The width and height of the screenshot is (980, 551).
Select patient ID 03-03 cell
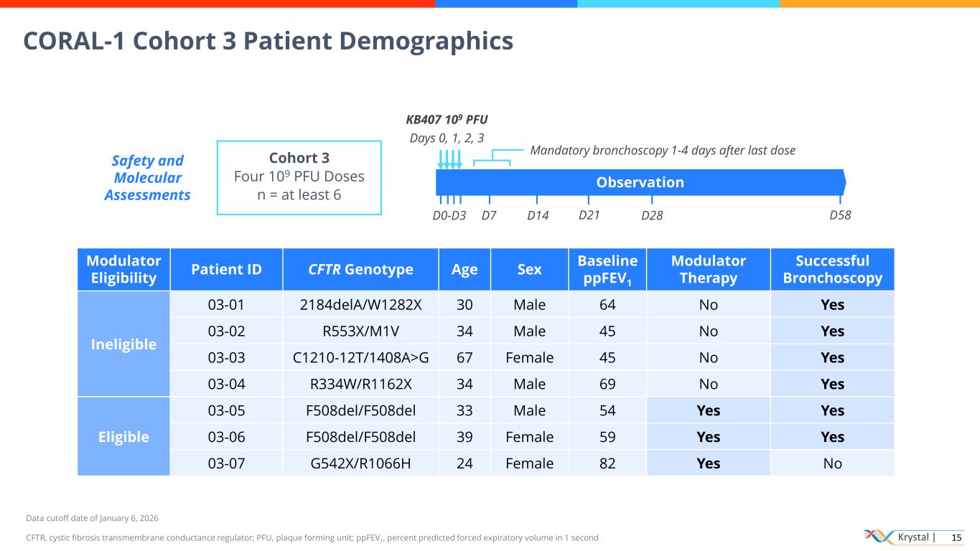226,357
